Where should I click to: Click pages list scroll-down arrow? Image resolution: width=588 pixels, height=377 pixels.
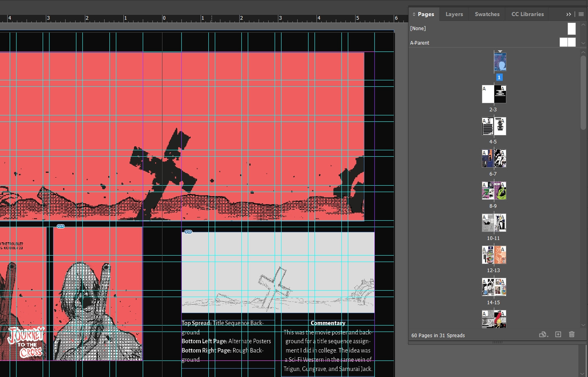583,325
